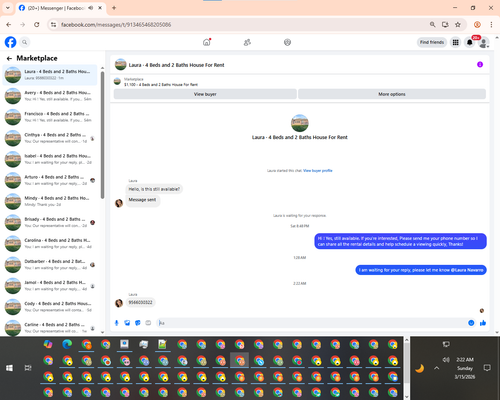Bookmark this page with the star

coord(458,25)
